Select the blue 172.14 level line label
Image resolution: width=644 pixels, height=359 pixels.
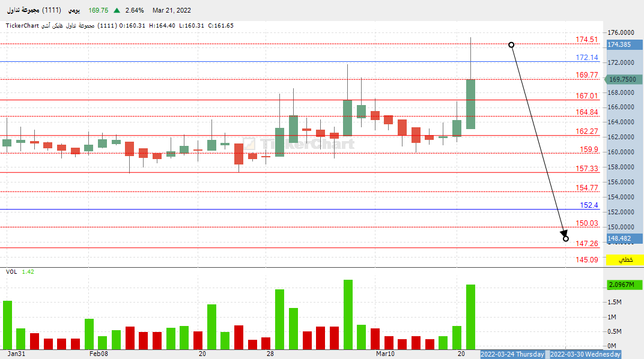tap(587, 58)
